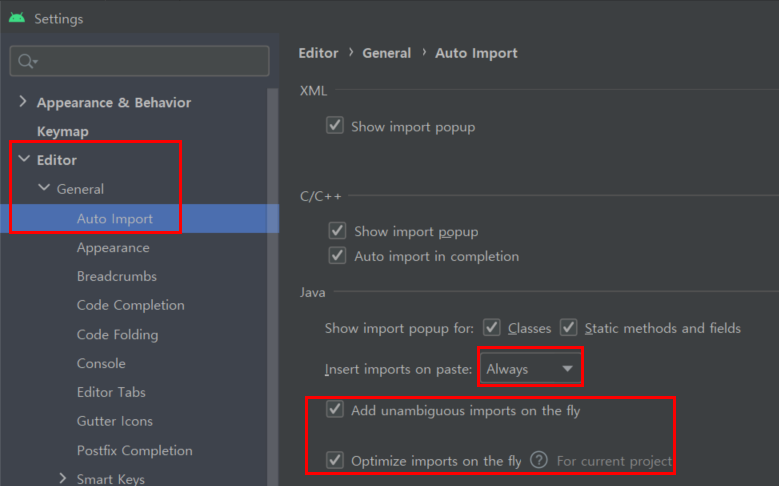The image size is (779, 486).
Task: Select Auto Import in the tree
Action: [x=115, y=219]
